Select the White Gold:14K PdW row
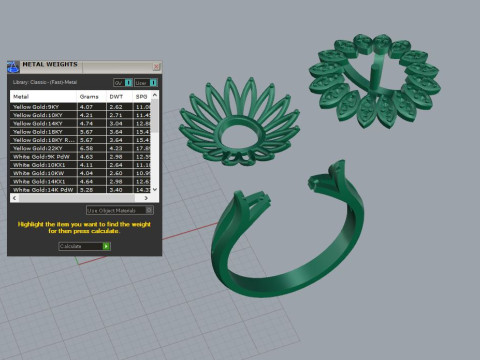 [x=80, y=189]
